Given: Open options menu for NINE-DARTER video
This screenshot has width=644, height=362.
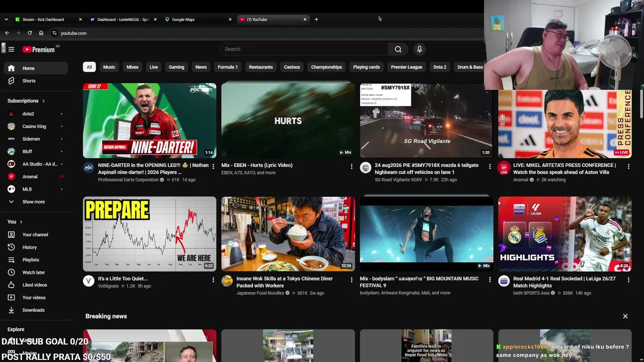Looking at the screenshot, I should 213,166.
